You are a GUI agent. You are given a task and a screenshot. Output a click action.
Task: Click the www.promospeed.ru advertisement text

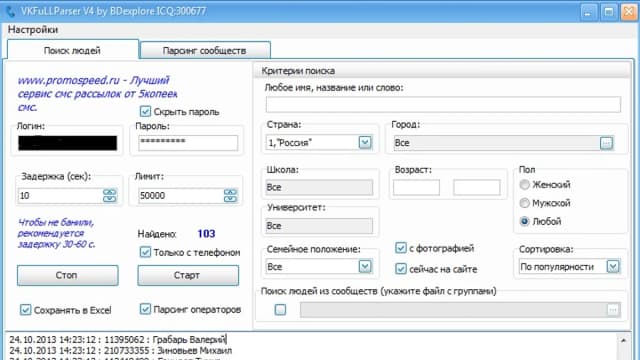tap(98, 93)
